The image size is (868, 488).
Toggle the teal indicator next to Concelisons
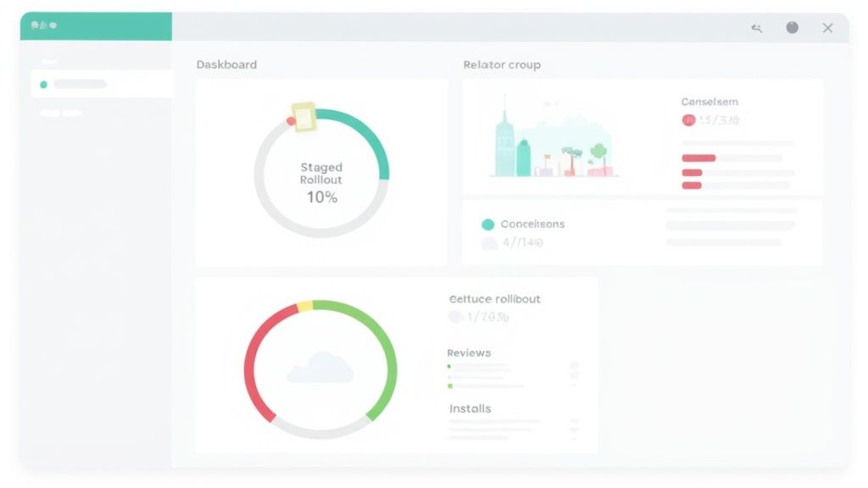click(x=486, y=224)
